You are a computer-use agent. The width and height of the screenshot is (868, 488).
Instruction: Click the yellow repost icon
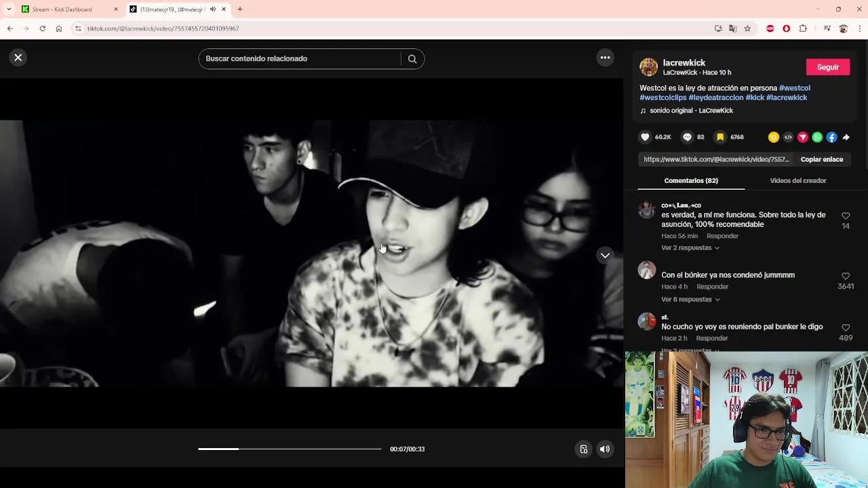[773, 137]
